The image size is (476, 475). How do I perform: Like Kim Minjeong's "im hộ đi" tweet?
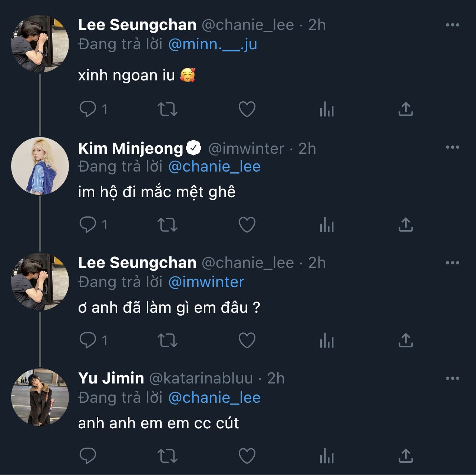point(247,225)
